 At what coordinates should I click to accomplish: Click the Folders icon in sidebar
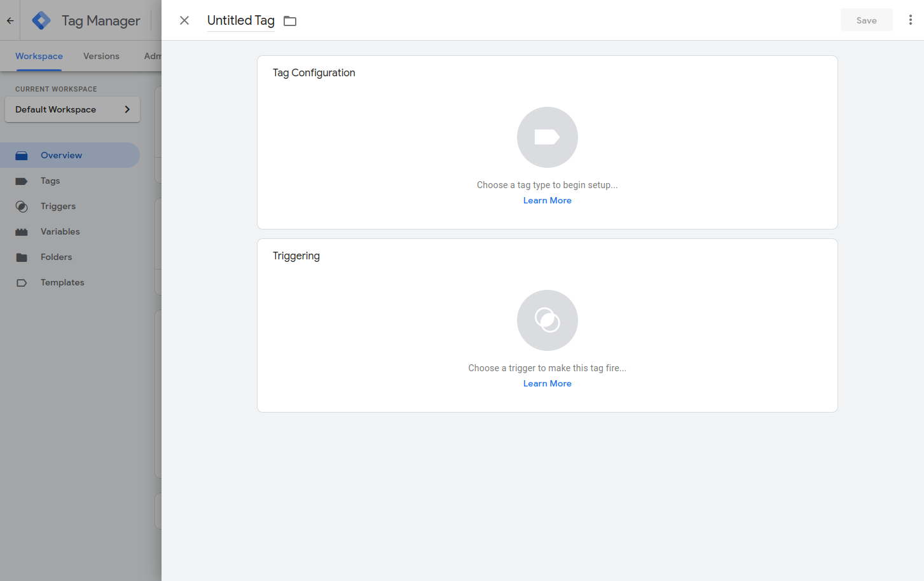[x=22, y=257]
